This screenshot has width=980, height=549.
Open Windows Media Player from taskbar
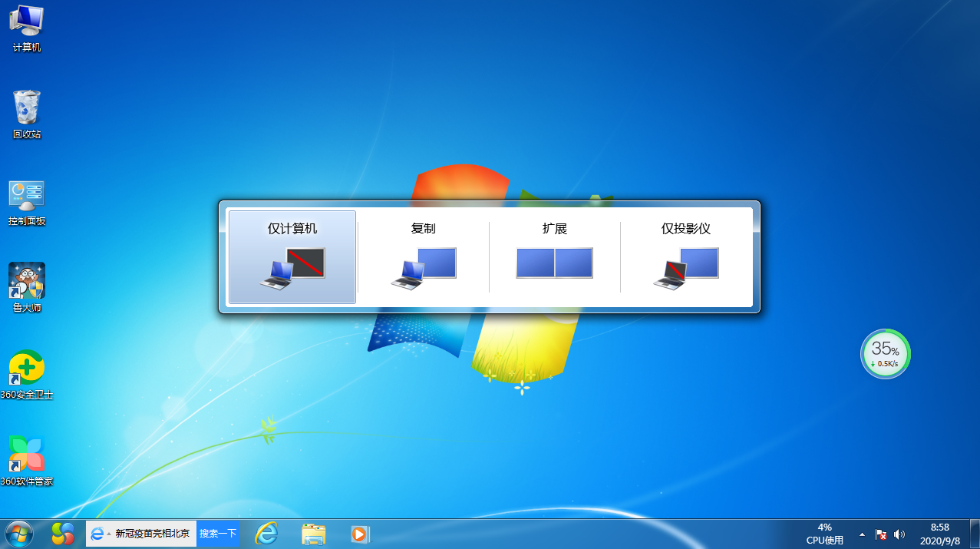point(360,534)
